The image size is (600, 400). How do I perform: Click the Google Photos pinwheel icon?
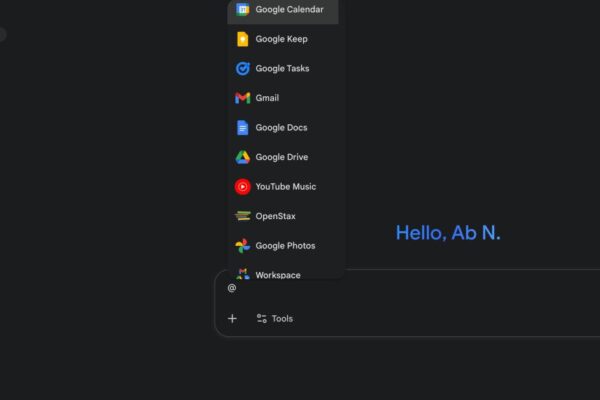tap(242, 246)
